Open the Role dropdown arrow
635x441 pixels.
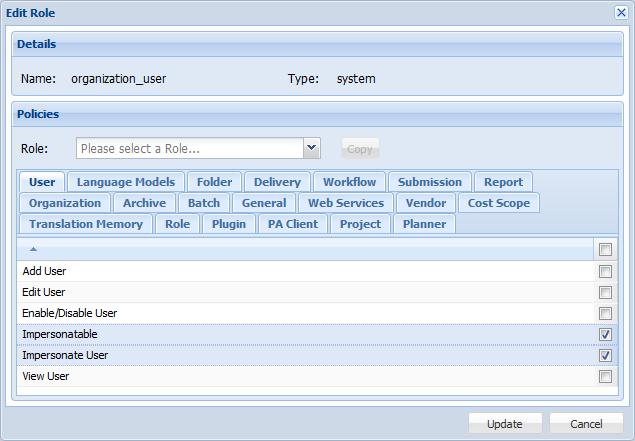pyautogui.click(x=311, y=148)
